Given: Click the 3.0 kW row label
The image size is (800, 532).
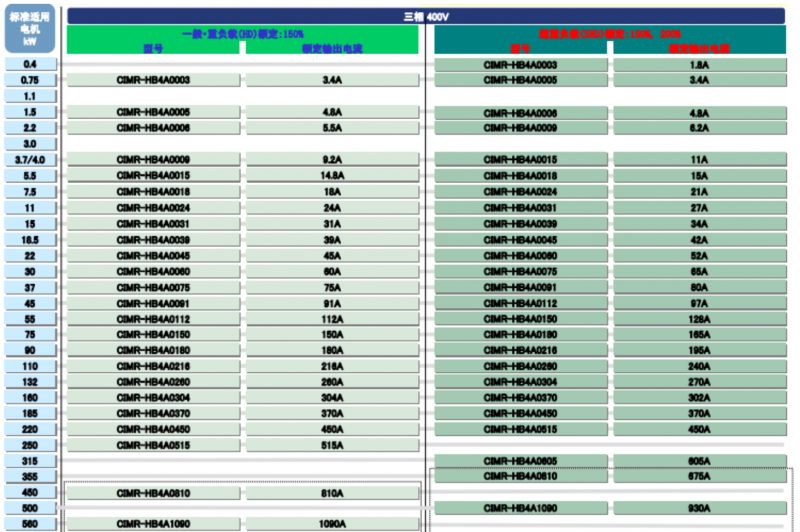Looking at the screenshot, I should click(30, 144).
